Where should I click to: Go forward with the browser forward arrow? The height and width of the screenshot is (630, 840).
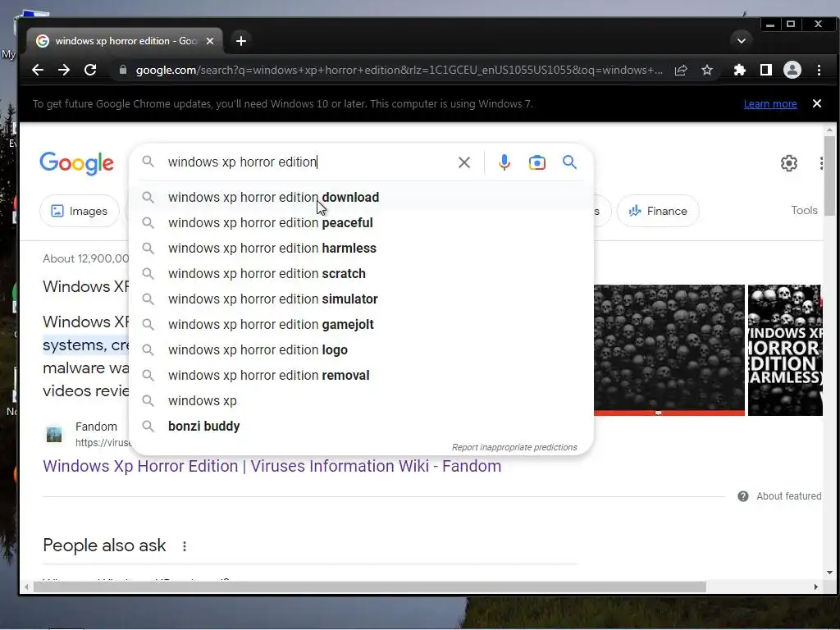64,71
